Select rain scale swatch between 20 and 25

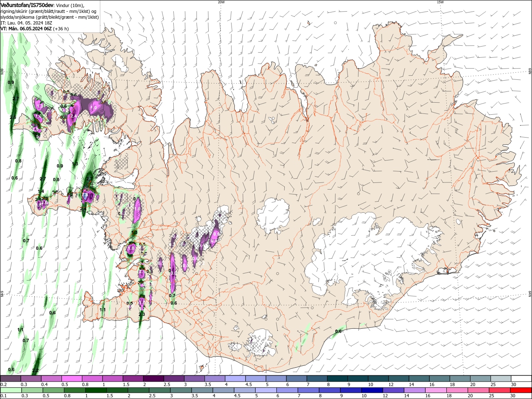point(478,390)
